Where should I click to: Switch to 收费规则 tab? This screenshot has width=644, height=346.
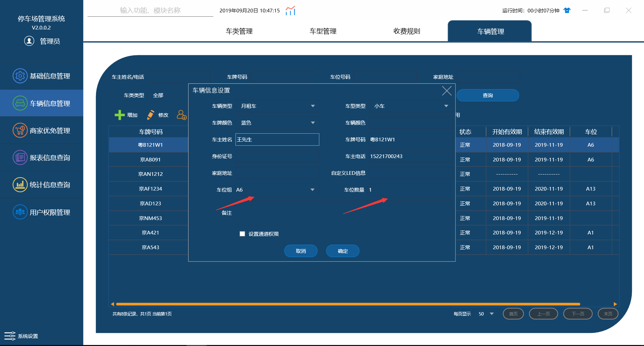[407, 31]
